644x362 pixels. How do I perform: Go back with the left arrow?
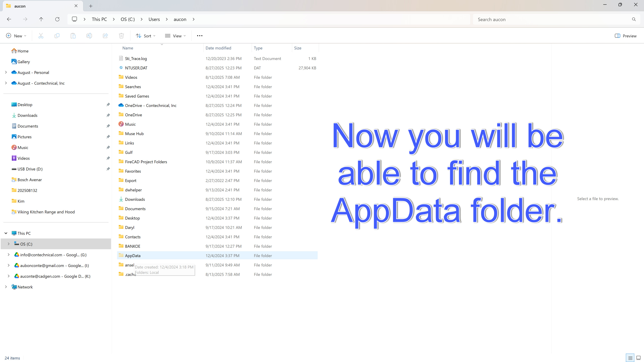(9, 19)
